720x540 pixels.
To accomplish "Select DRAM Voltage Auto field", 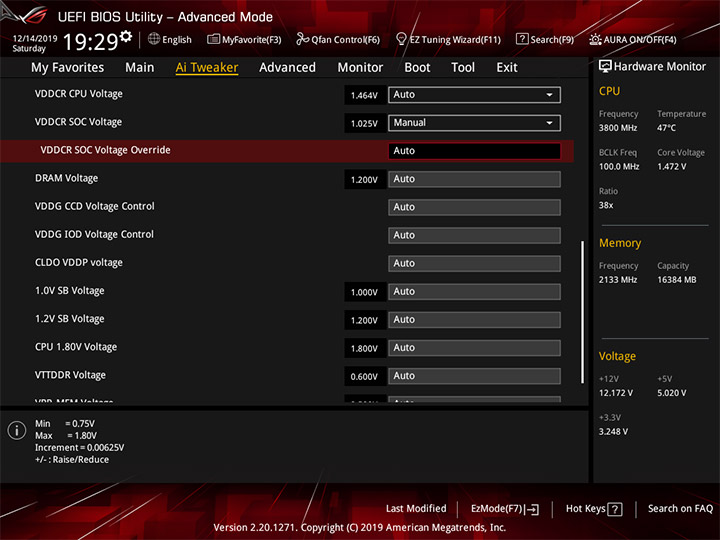I will click(474, 179).
